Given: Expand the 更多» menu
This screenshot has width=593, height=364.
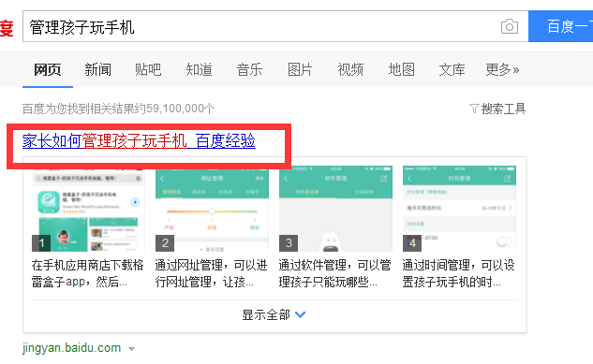Looking at the screenshot, I should pyautogui.click(x=503, y=70).
